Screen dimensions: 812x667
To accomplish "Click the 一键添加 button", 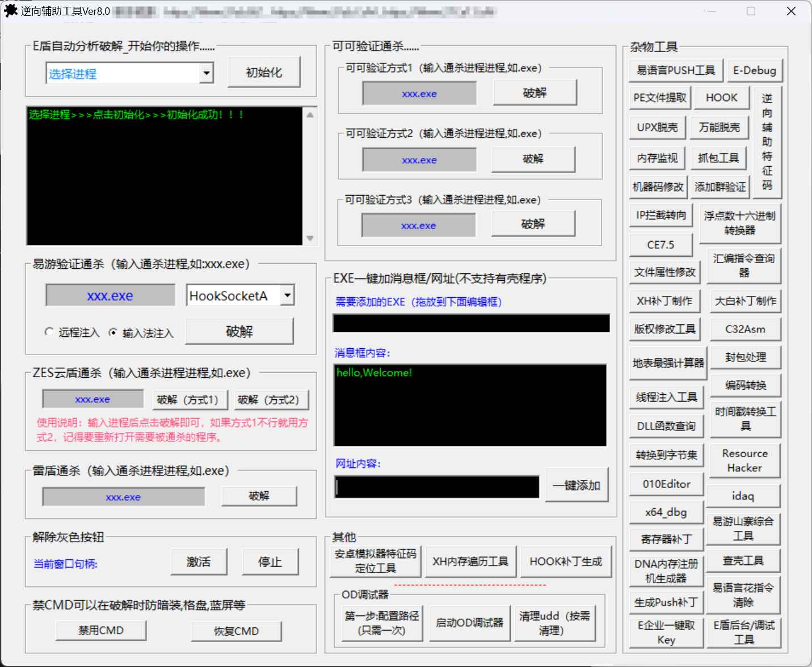I will [x=577, y=484].
